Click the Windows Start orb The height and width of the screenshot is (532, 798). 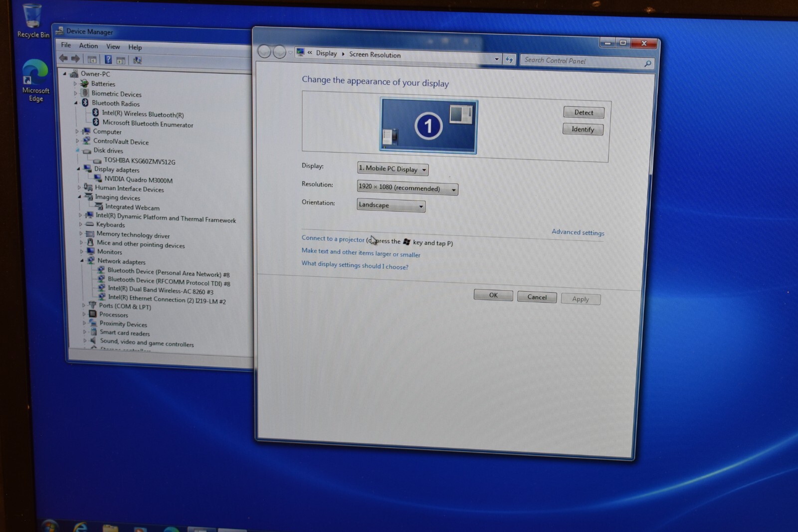49,526
